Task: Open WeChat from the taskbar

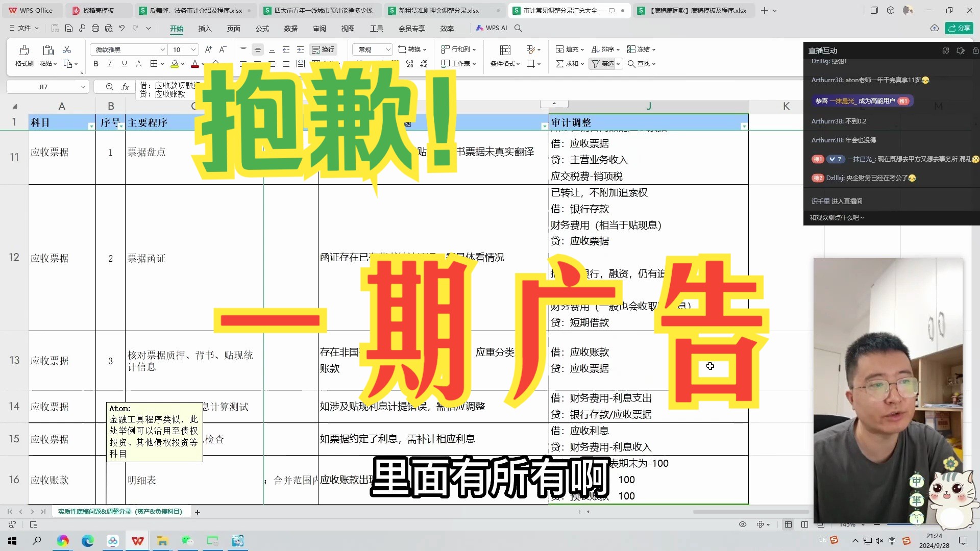Action: click(187, 541)
